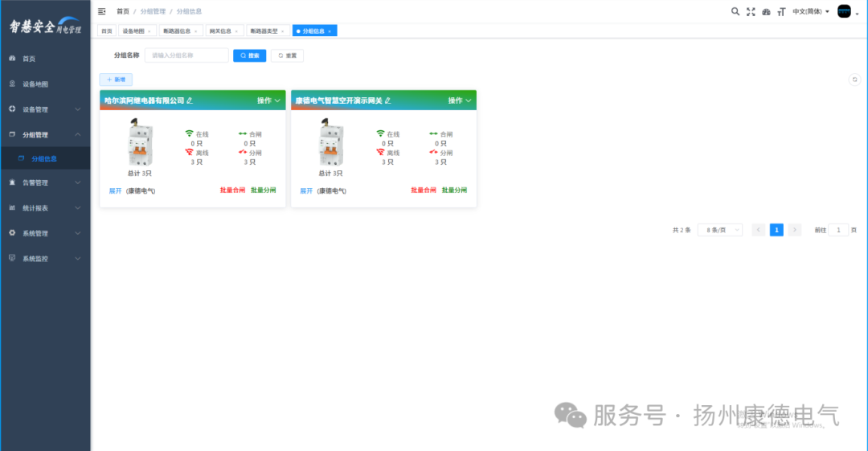Select the 分组信息 tab
The height and width of the screenshot is (451, 868).
314,31
